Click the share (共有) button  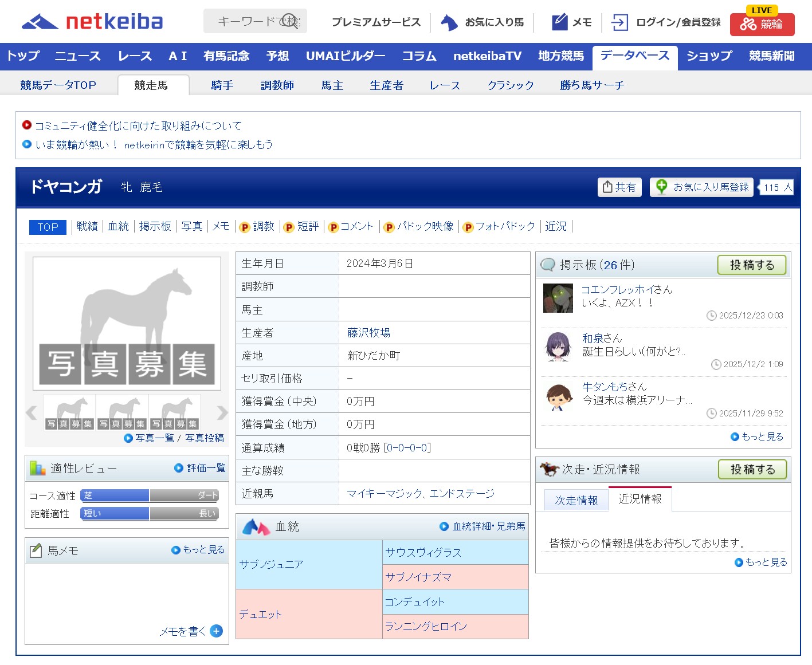click(x=619, y=187)
